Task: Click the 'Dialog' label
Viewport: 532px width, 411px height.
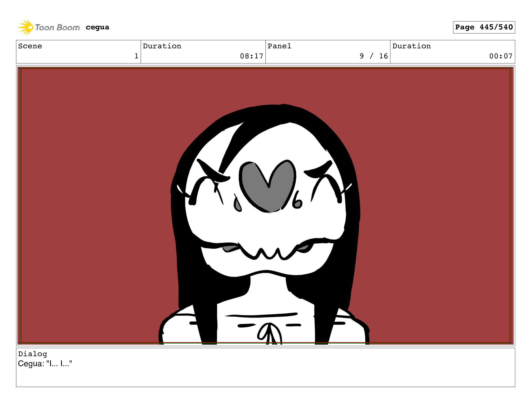Action: (x=33, y=354)
